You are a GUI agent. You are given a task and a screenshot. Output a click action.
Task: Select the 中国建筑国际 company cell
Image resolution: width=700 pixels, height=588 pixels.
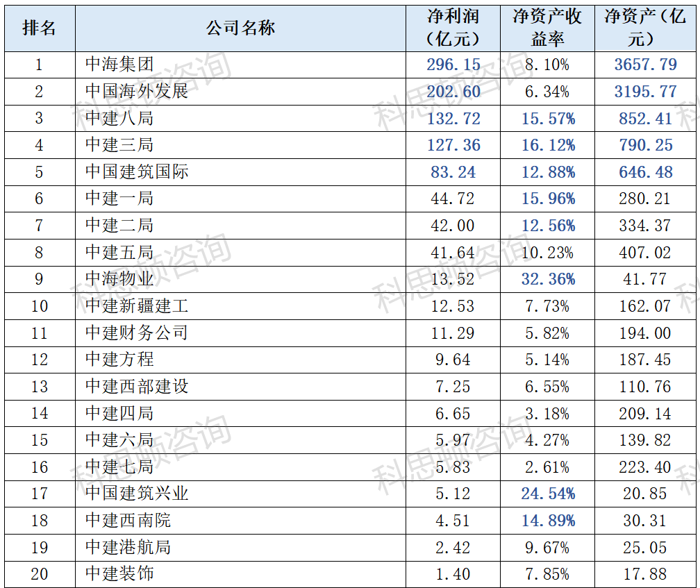240,172
